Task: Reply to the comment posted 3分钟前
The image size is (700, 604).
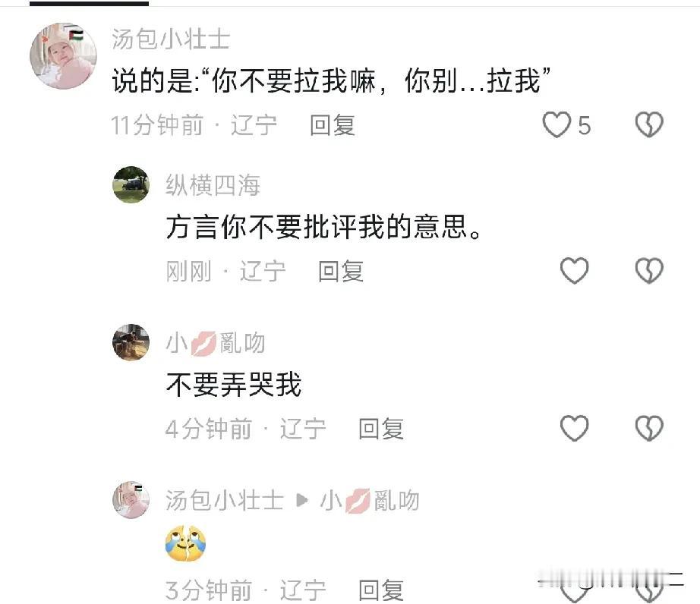Action: click(381, 590)
